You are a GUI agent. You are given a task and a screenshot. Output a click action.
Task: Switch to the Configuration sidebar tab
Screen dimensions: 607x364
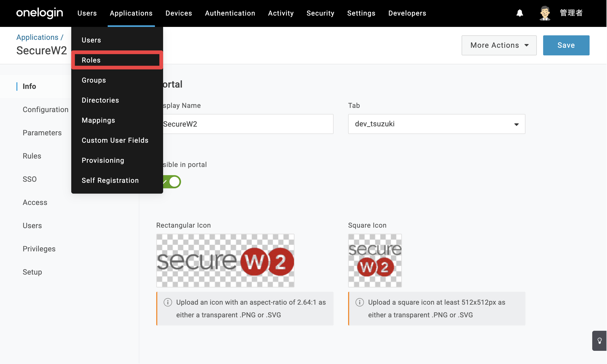click(45, 110)
